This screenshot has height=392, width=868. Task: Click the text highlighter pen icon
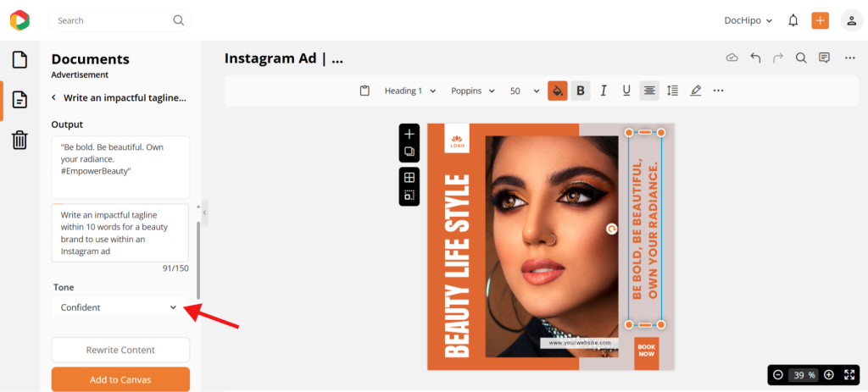coord(695,91)
